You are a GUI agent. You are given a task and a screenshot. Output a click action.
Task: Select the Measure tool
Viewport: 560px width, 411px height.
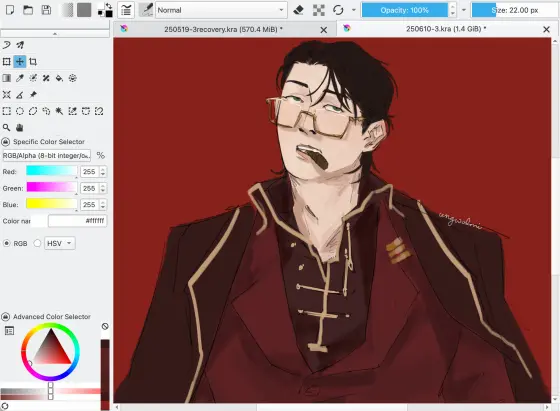(x=20, y=95)
